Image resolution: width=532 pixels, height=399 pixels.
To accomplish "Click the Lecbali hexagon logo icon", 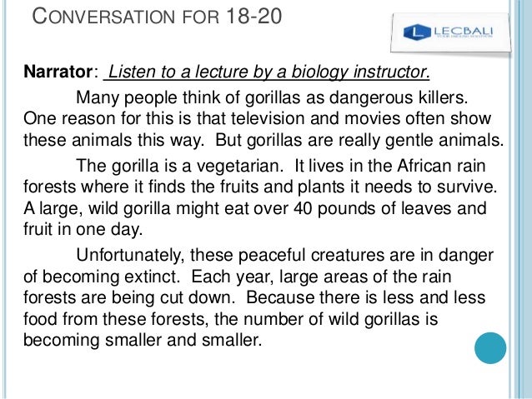I will point(417,32).
